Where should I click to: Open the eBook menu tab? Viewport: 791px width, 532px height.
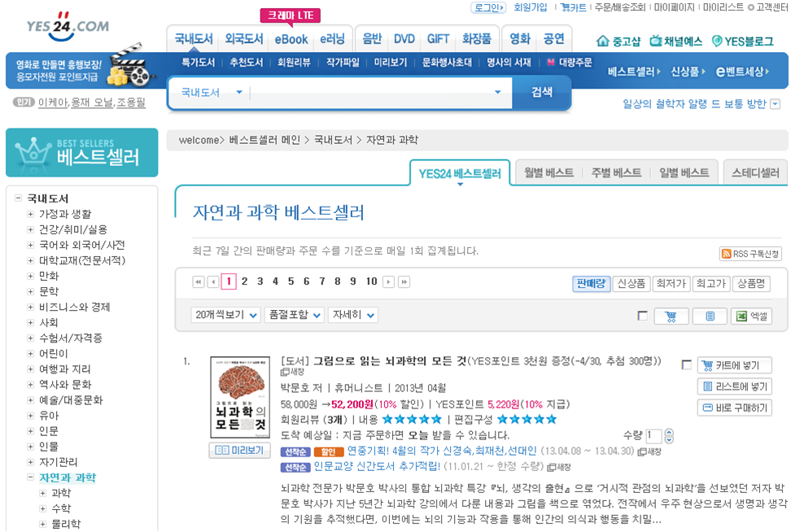pos(291,38)
